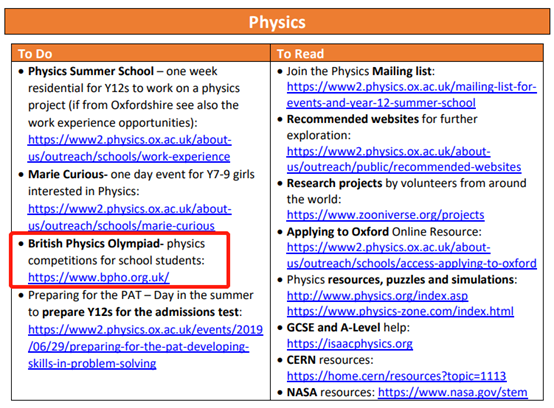Open the home.cern resources link

(x=396, y=376)
